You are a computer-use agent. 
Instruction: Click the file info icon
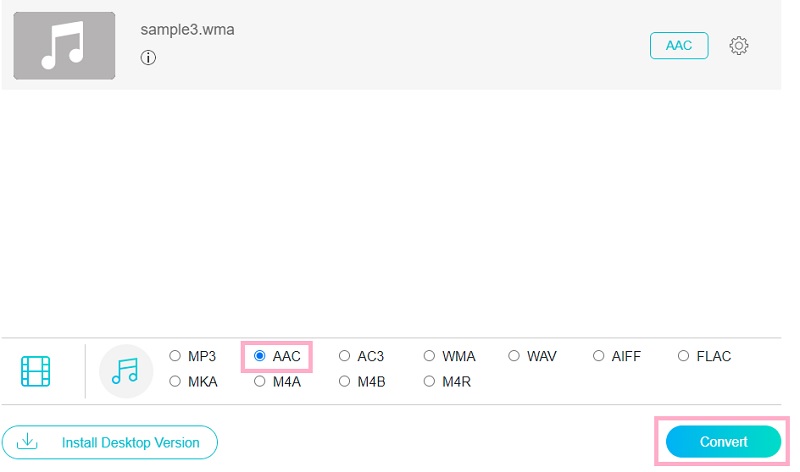pos(148,58)
